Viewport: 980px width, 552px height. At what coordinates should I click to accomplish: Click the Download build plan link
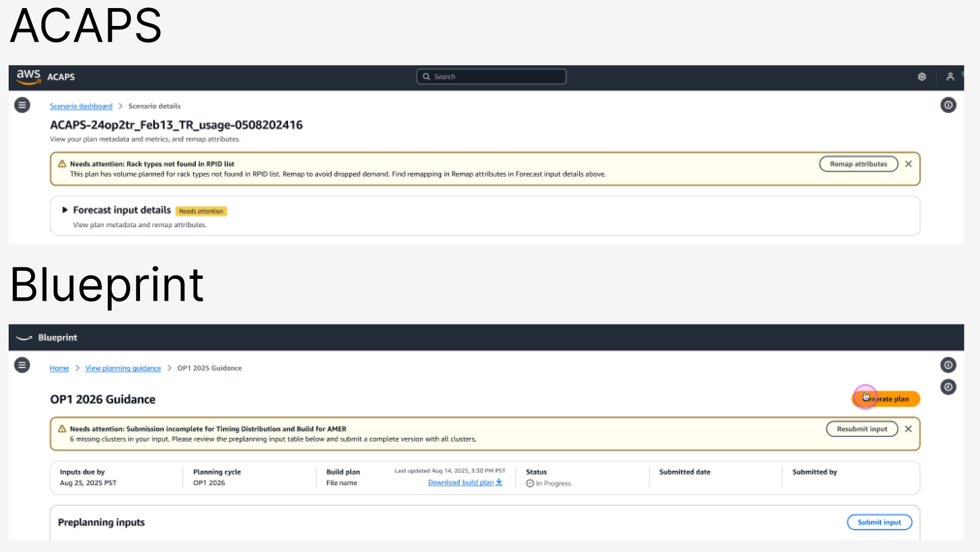click(465, 483)
